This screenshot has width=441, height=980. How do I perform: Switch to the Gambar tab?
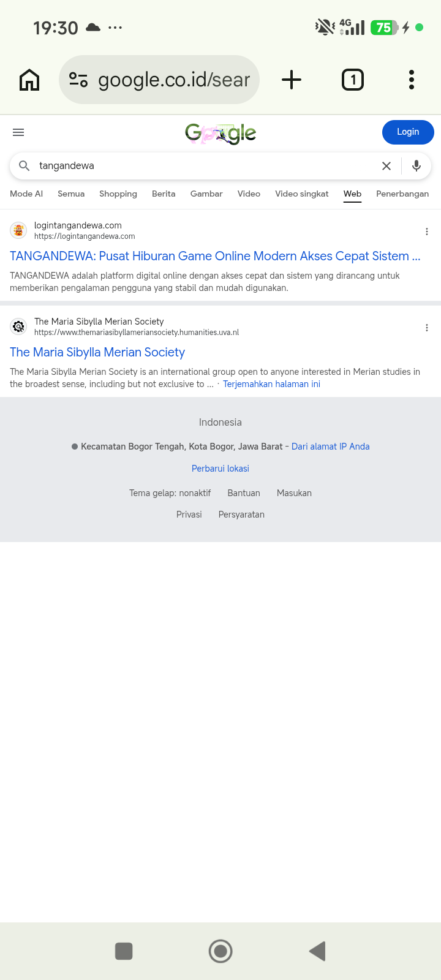(206, 194)
